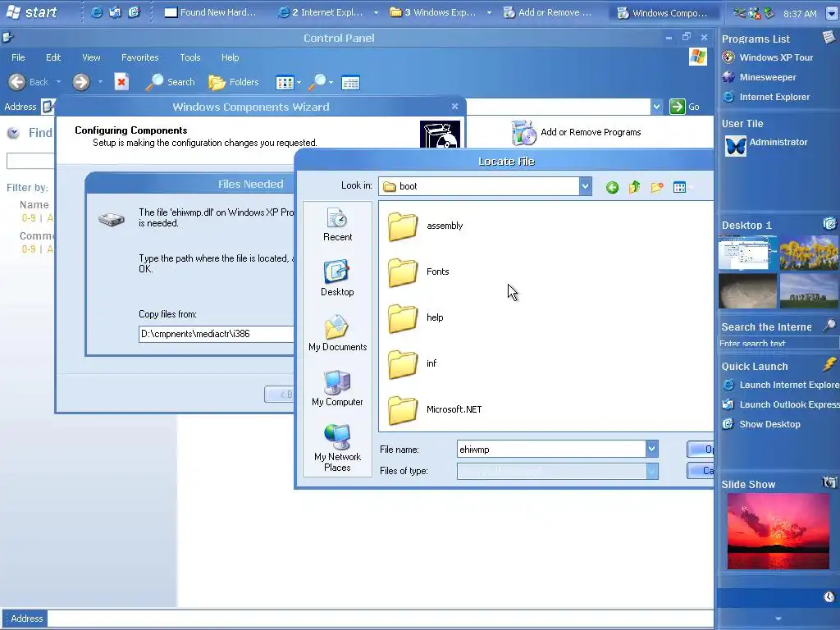Viewport: 840px width, 630px height.
Task: Select the assembly folder
Action: click(x=426, y=226)
